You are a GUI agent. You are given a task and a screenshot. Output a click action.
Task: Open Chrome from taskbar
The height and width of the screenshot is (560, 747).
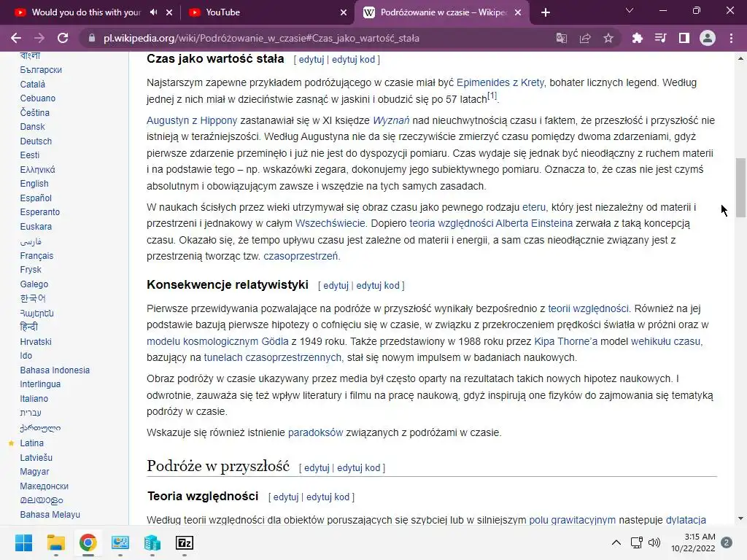(88, 542)
